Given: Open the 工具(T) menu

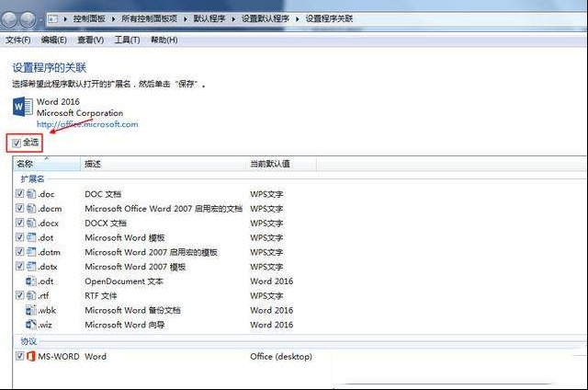Looking at the screenshot, I should [x=127, y=40].
